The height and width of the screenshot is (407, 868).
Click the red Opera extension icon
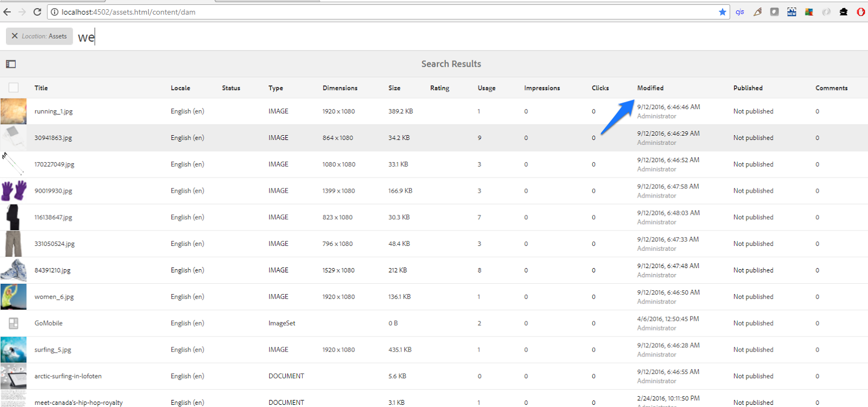click(x=861, y=12)
